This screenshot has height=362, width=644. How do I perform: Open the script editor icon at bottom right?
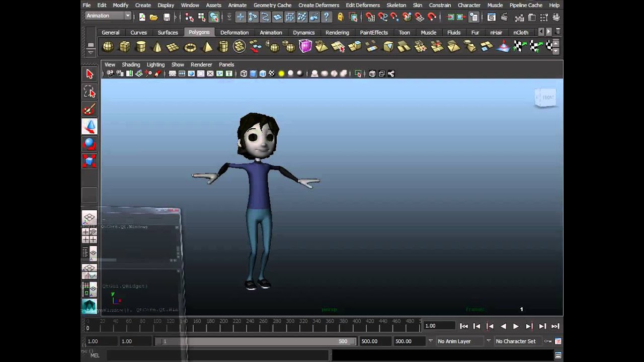558,355
